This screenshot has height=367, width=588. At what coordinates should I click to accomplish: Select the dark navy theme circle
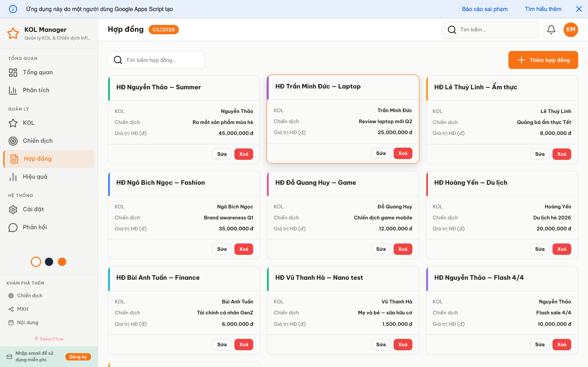click(x=49, y=262)
